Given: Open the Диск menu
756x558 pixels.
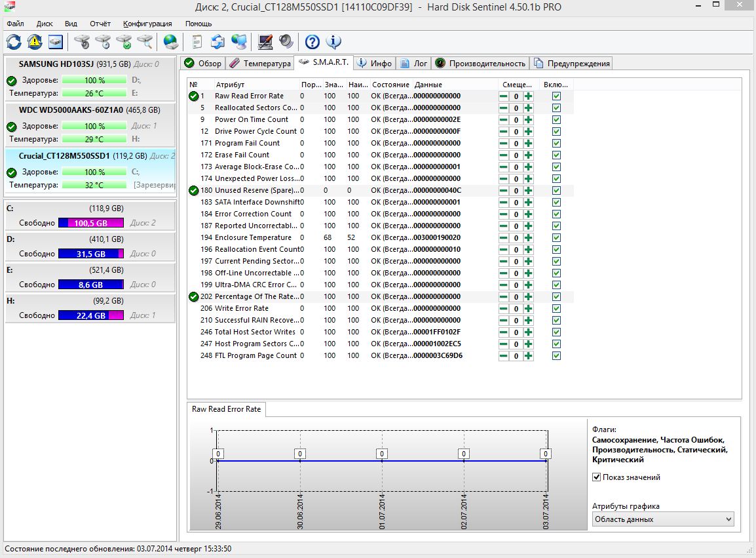Looking at the screenshot, I should click(45, 23).
